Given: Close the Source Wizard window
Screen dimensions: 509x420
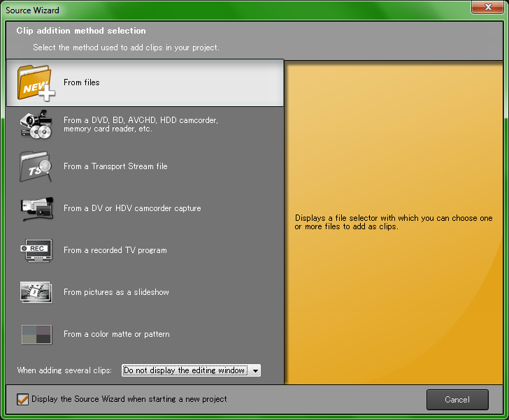Looking at the screenshot, I should [488, 7].
